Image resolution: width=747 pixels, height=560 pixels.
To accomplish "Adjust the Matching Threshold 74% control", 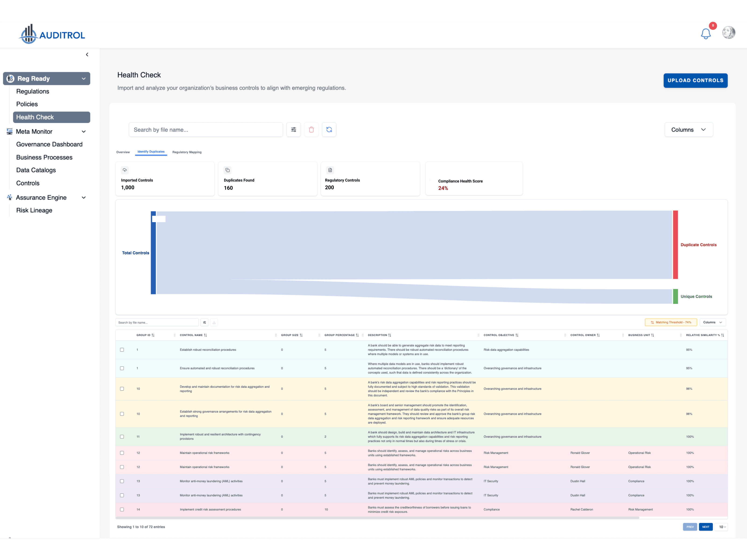I will (x=671, y=322).
